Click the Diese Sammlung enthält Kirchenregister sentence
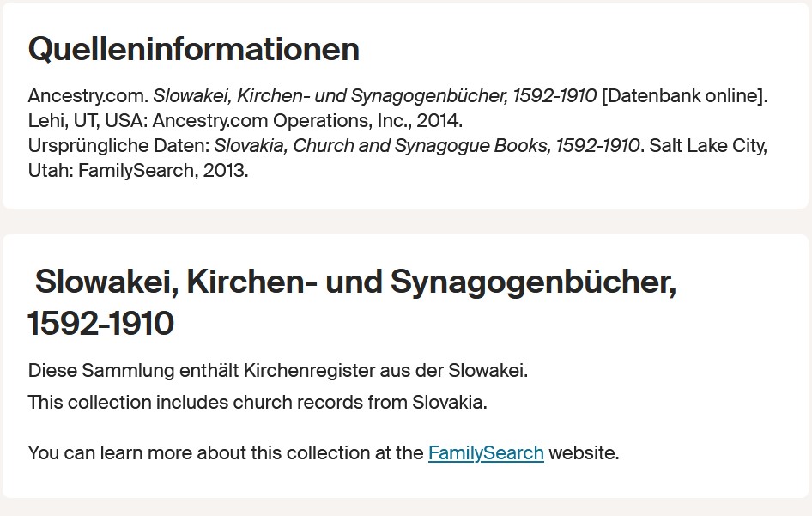Viewport: 812px width, 516px height. click(278, 371)
